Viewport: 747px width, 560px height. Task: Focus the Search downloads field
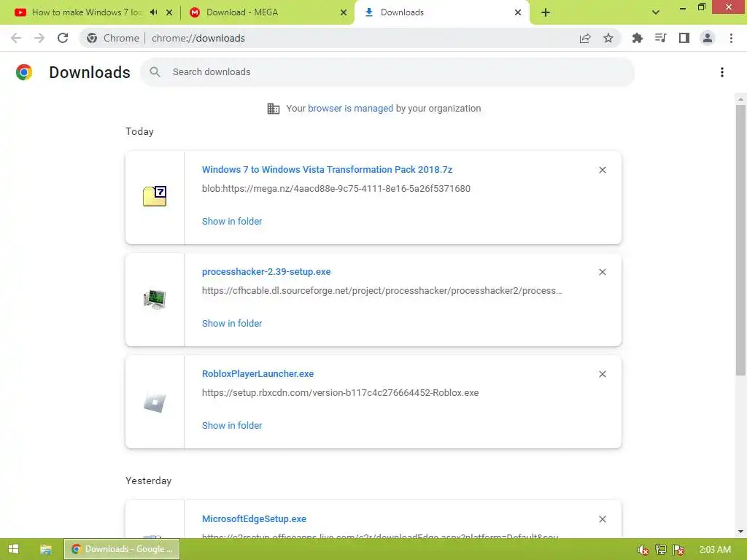point(387,72)
